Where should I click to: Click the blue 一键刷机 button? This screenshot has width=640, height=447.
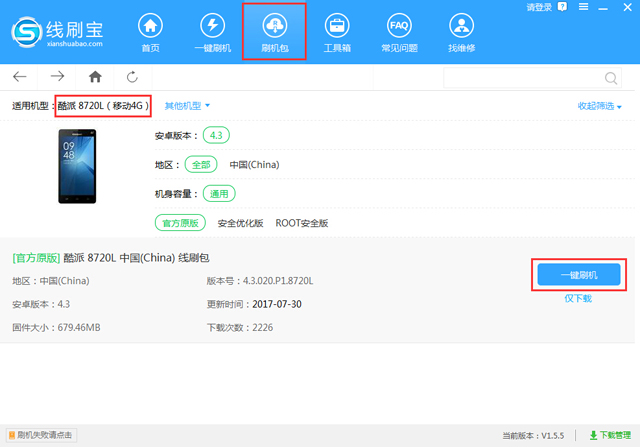pyautogui.click(x=579, y=275)
